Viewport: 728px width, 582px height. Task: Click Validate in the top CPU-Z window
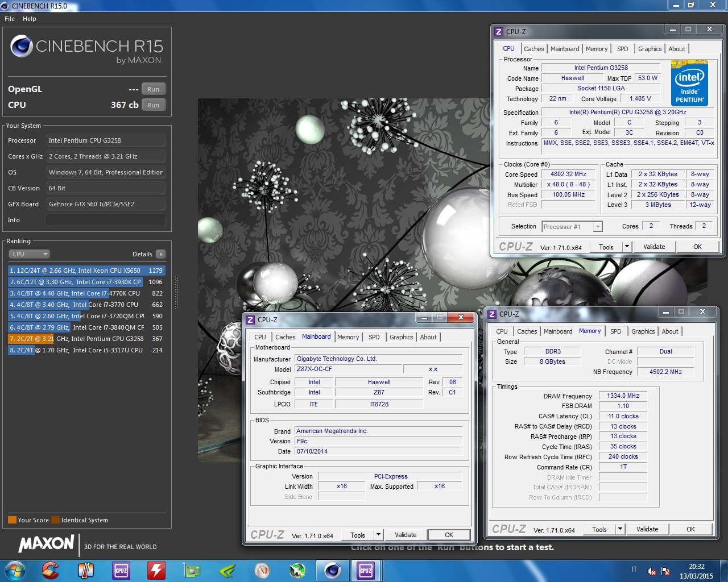point(654,247)
